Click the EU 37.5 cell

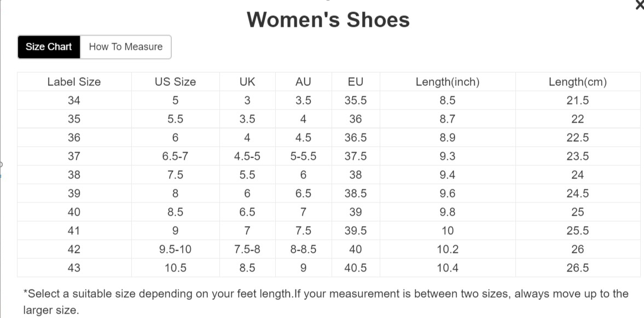[356, 157]
